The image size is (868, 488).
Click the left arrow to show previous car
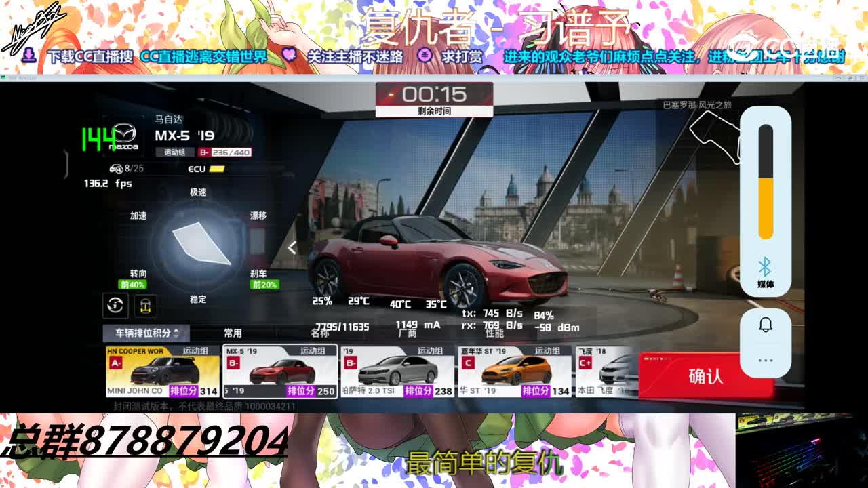[292, 248]
